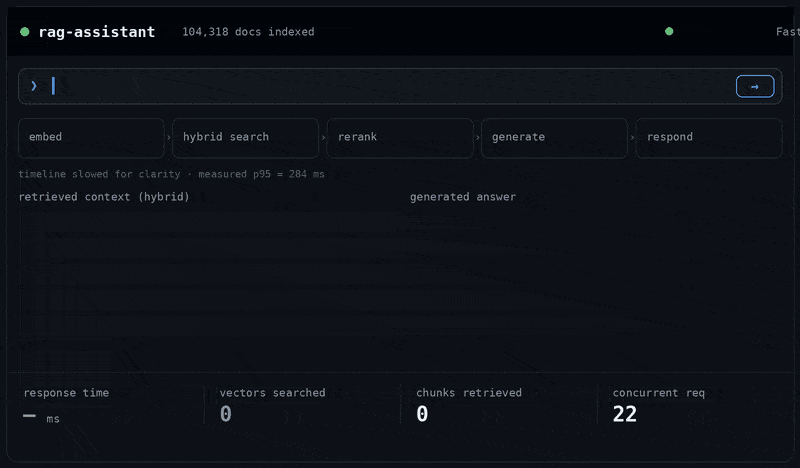Click the 'concurrent req' metric label
This screenshot has height=468, width=800.
(x=659, y=392)
